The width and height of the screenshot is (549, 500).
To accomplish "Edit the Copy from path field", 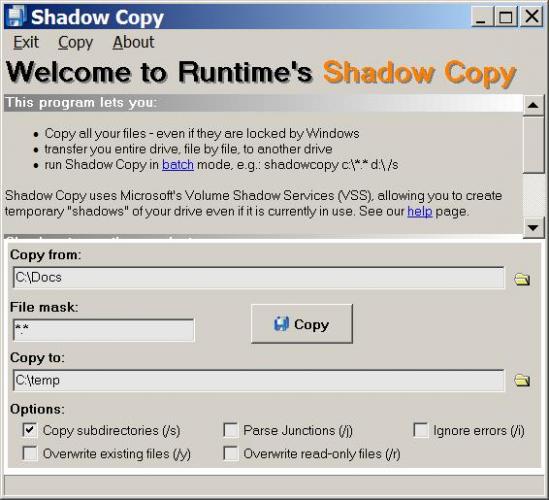I will [x=259, y=278].
